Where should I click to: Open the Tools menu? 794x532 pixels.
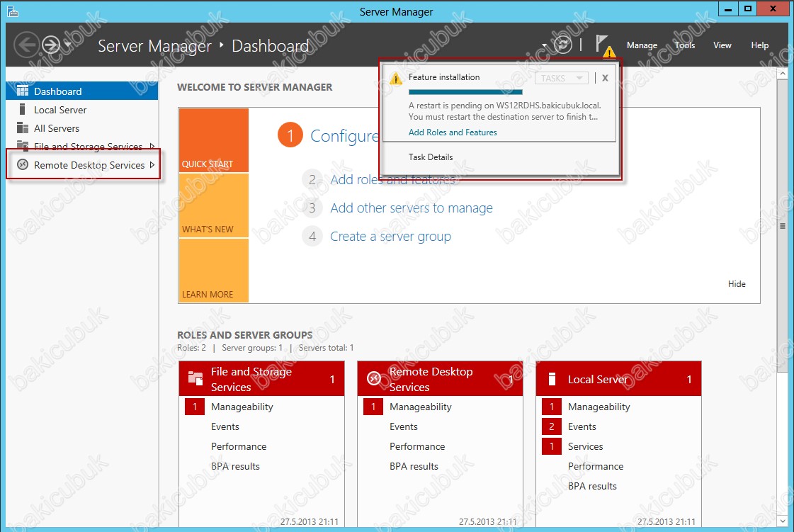[685, 45]
